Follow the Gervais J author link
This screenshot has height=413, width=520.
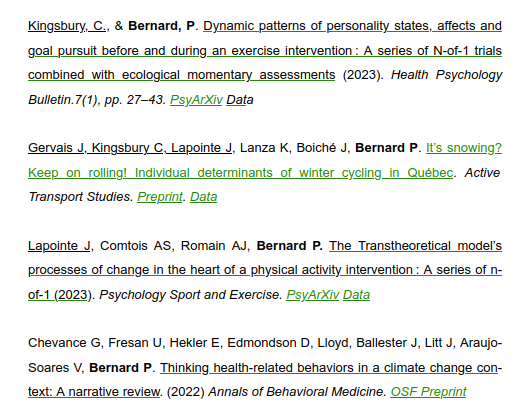point(56,148)
